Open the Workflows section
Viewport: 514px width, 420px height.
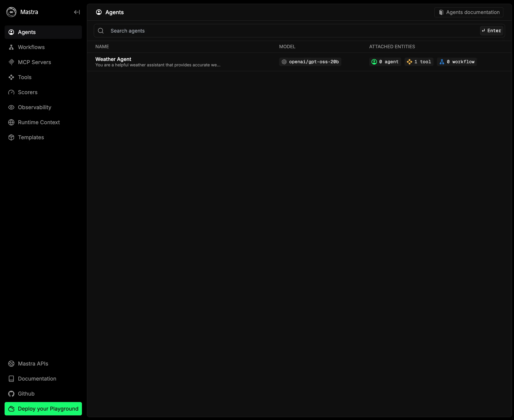point(31,47)
